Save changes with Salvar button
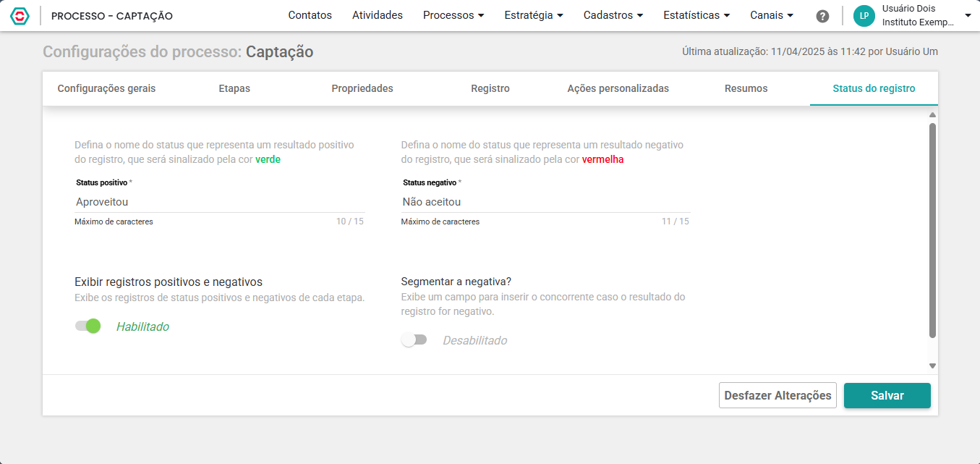This screenshot has height=464, width=980. 887,395
